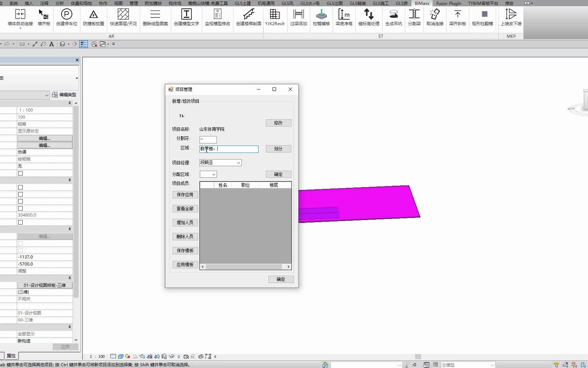Screen dimensions: 588x368
Task: Activate the 柱帽偏移 tool
Action: coord(321,18)
